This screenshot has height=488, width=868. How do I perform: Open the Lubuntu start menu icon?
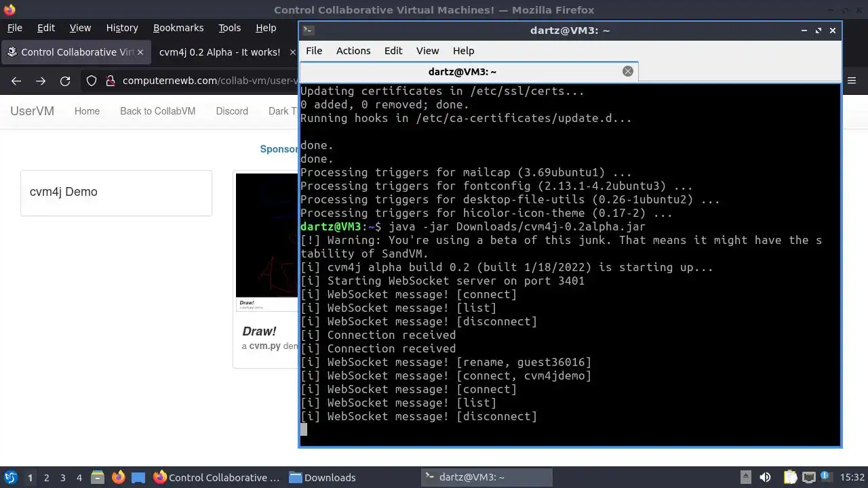[x=11, y=477]
